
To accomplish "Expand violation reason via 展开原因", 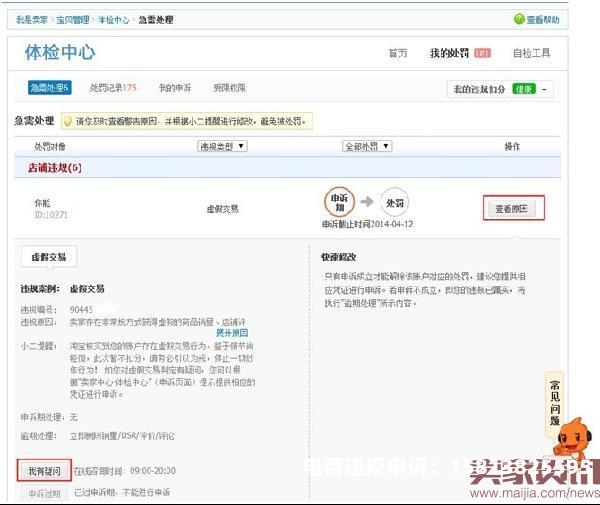I will point(231,332).
